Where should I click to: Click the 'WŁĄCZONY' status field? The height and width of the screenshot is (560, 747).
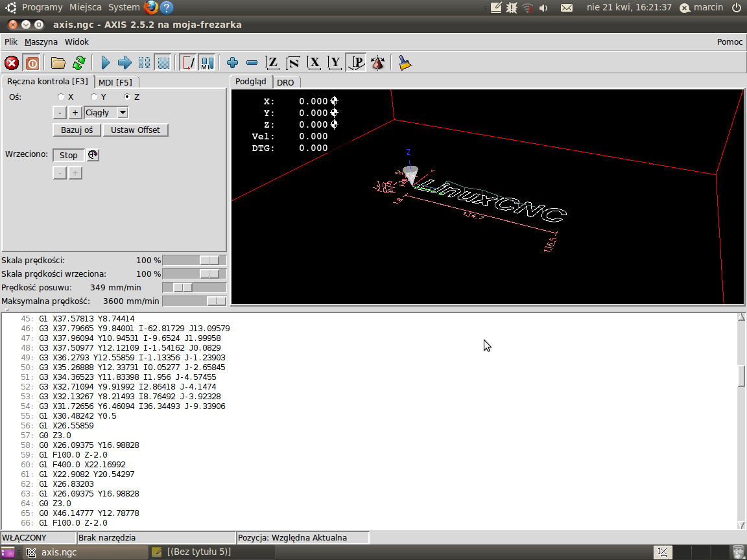[x=38, y=537]
